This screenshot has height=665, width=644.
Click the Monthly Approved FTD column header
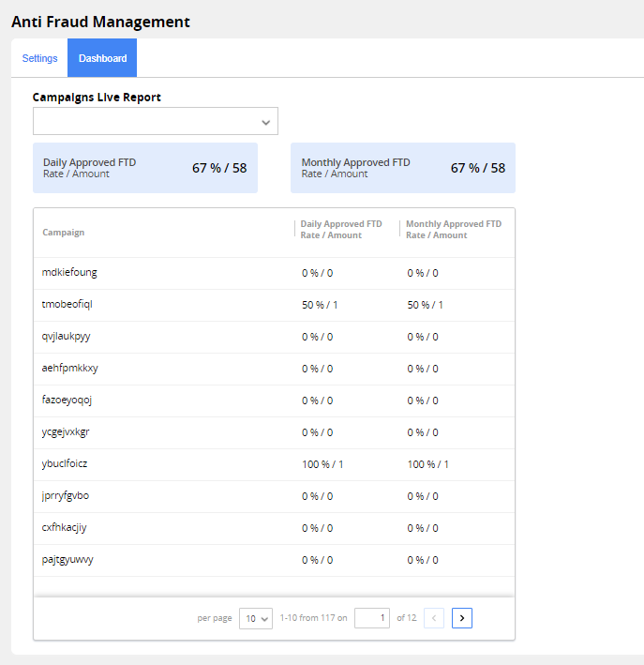[454, 230]
